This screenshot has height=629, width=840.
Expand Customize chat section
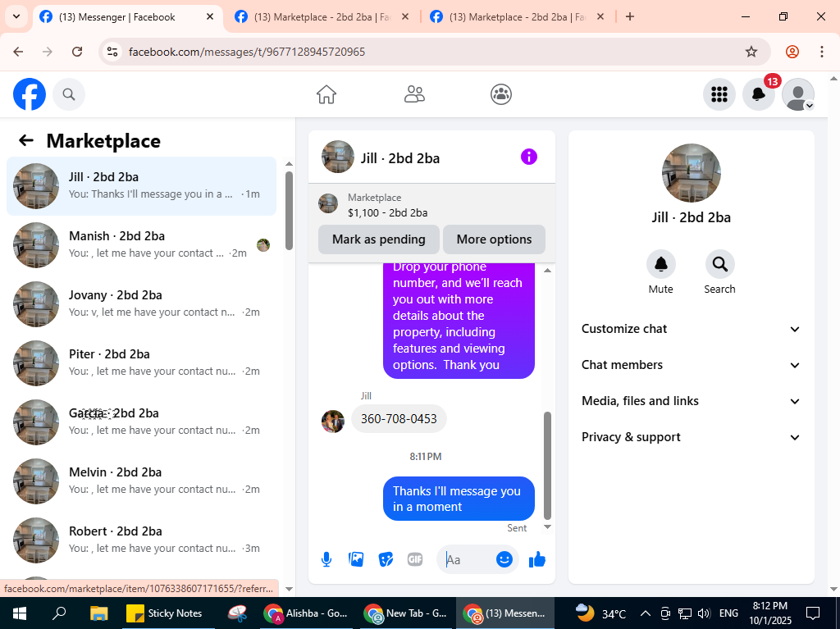click(x=691, y=329)
